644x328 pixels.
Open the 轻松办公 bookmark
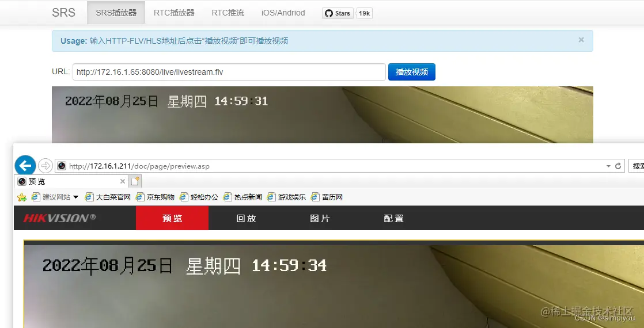[x=199, y=197]
